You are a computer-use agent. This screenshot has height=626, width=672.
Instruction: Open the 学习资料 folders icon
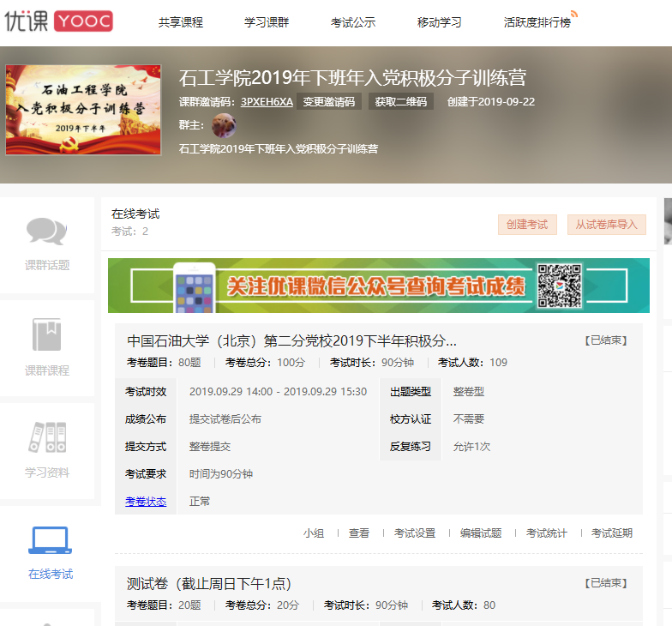pos(46,437)
